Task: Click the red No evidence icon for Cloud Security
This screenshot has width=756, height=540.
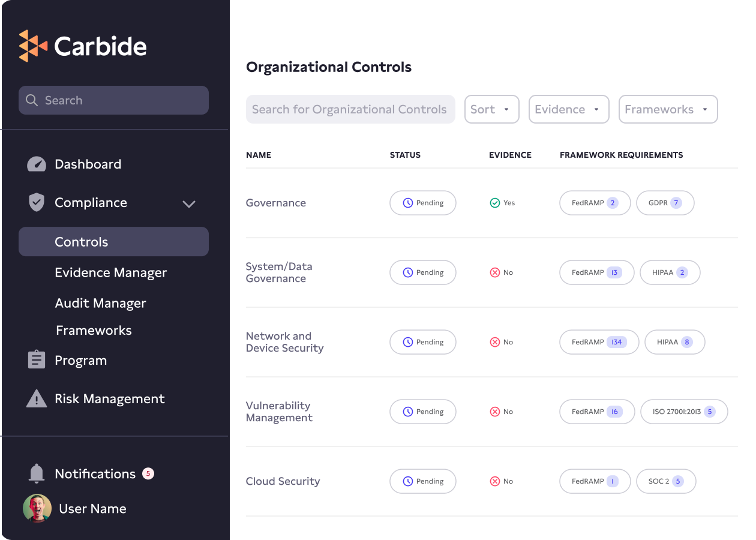Action: pos(494,481)
